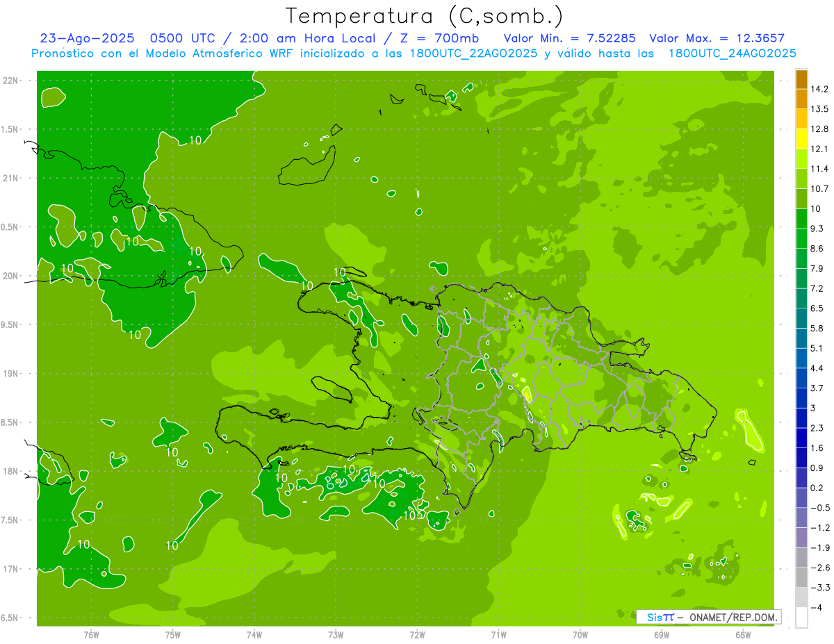Click the "72W" longitude axis label
Viewport: 834px width, 644px height.
pyautogui.click(x=417, y=635)
